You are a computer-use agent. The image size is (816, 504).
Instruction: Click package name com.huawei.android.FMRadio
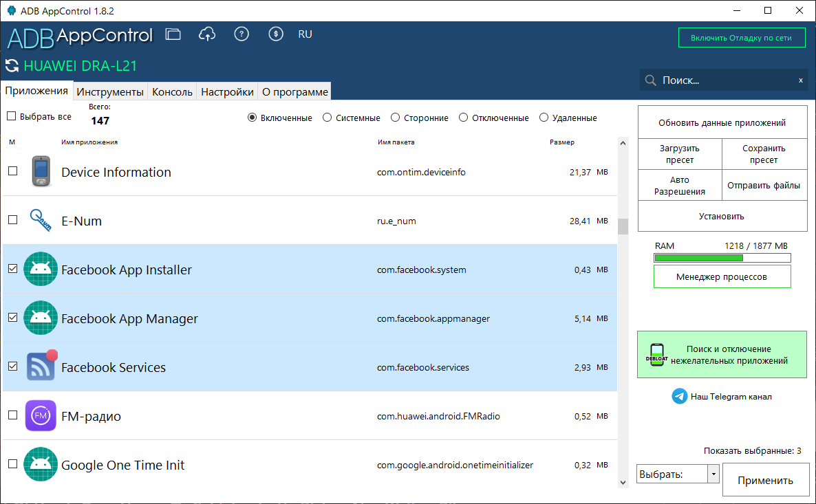coord(439,416)
